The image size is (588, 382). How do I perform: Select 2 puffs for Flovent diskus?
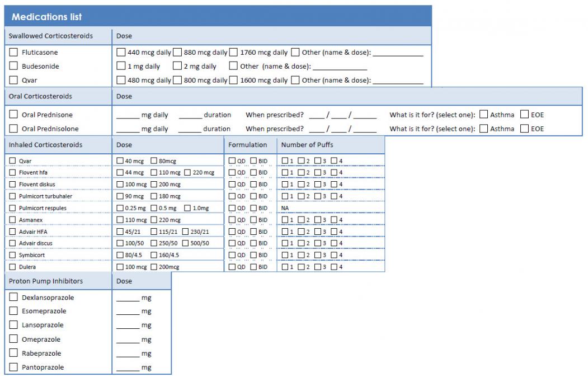click(301, 185)
